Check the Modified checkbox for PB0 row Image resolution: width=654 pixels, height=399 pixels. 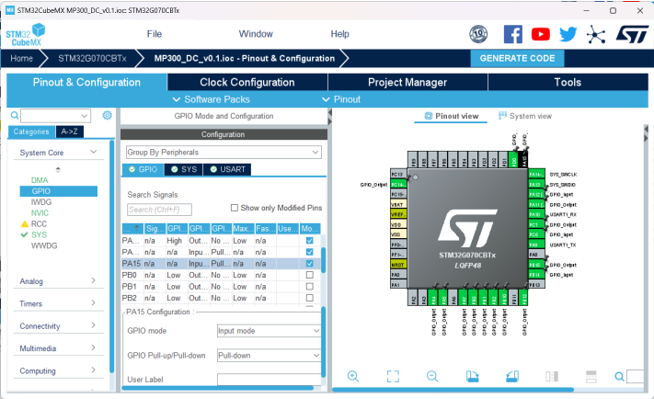tap(309, 275)
